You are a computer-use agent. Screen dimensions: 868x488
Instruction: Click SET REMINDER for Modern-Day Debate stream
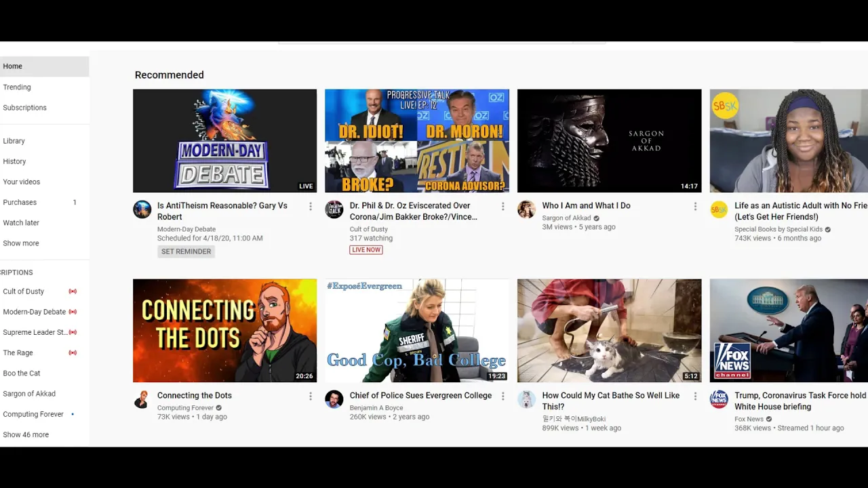tap(186, 251)
